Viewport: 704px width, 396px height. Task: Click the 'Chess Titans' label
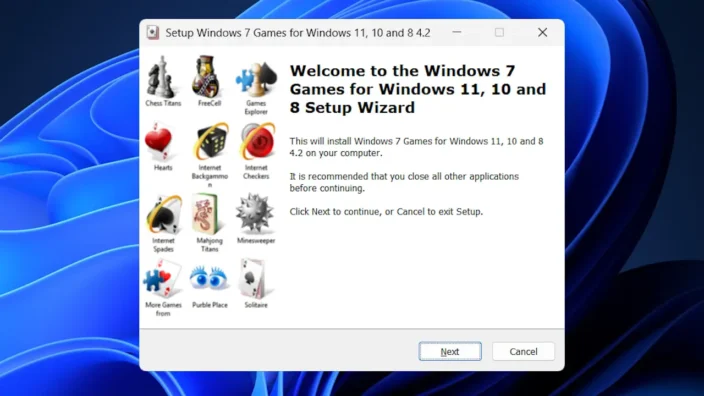pos(163,103)
